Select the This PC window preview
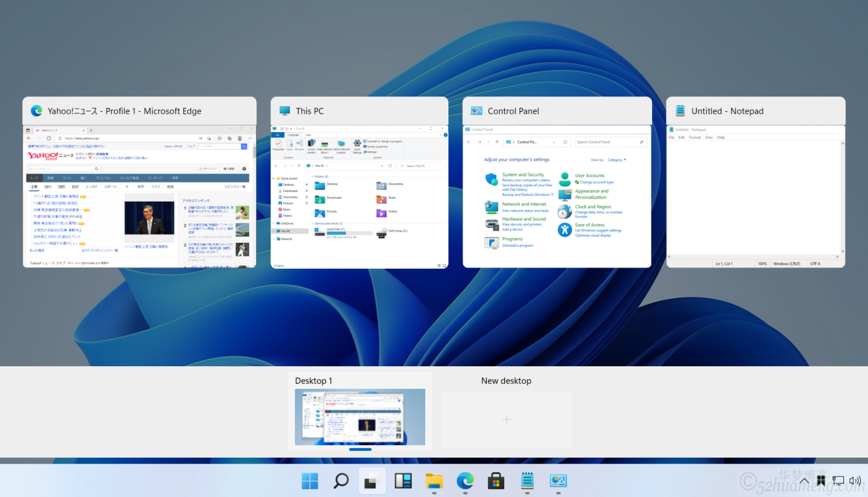Image resolution: width=868 pixels, height=497 pixels. click(x=359, y=196)
